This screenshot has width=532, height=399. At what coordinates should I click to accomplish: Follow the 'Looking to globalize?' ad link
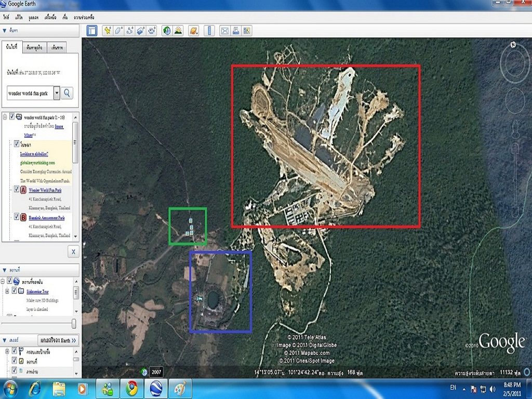pyautogui.click(x=34, y=154)
